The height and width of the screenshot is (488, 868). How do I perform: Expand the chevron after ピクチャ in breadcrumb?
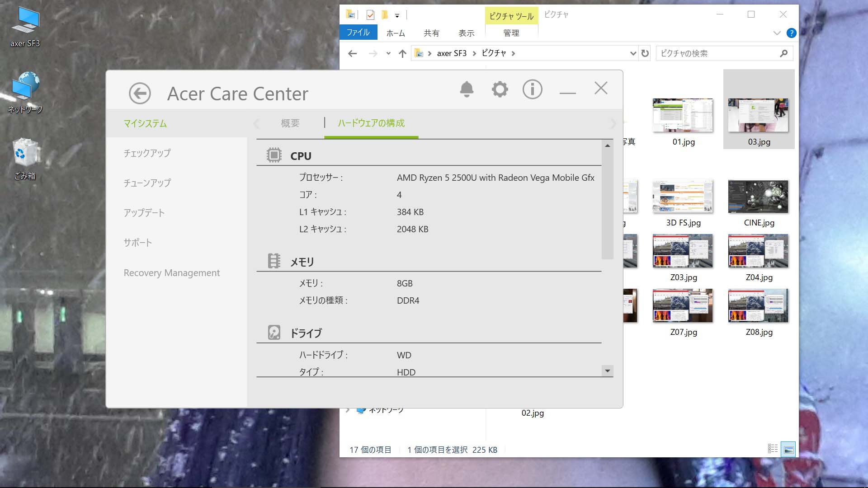click(x=513, y=53)
